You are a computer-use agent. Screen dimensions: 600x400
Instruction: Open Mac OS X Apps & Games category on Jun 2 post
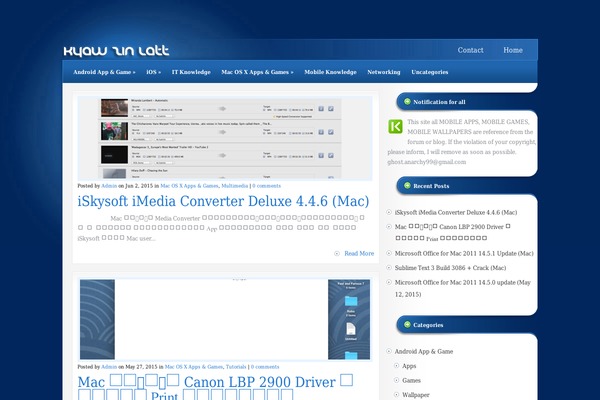(189, 186)
